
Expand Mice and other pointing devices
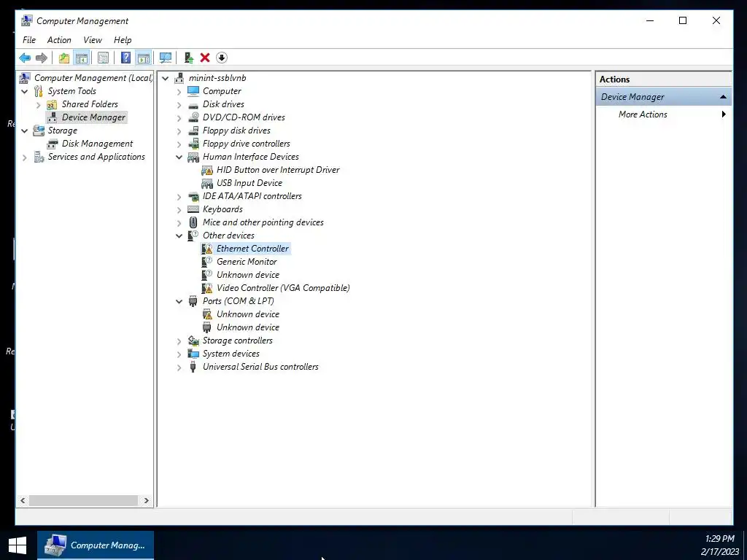(179, 222)
